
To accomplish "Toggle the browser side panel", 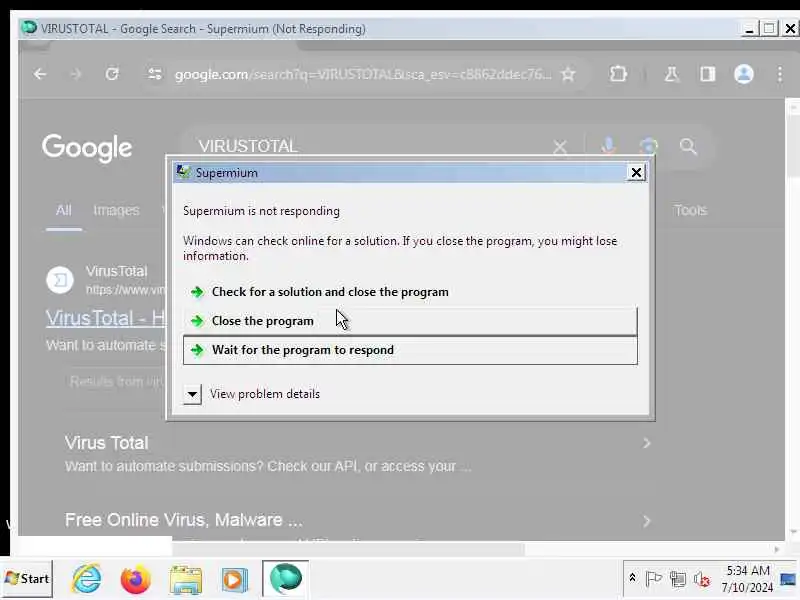I will tap(708, 74).
